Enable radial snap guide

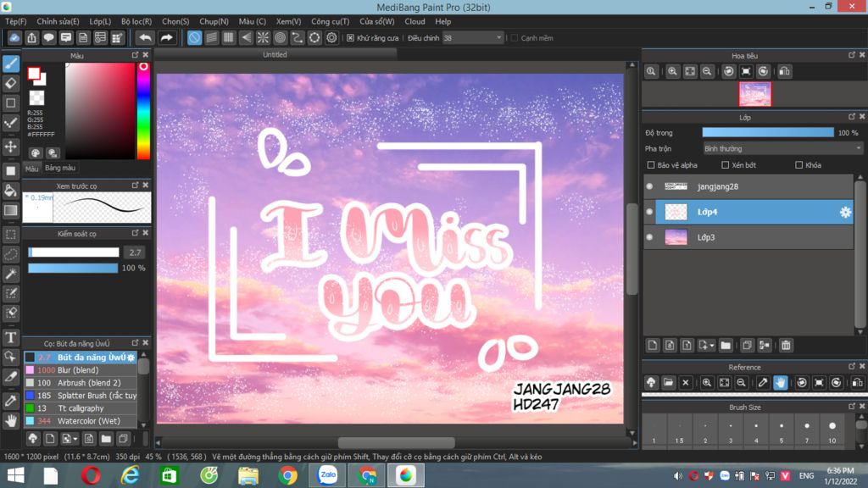coord(263,37)
